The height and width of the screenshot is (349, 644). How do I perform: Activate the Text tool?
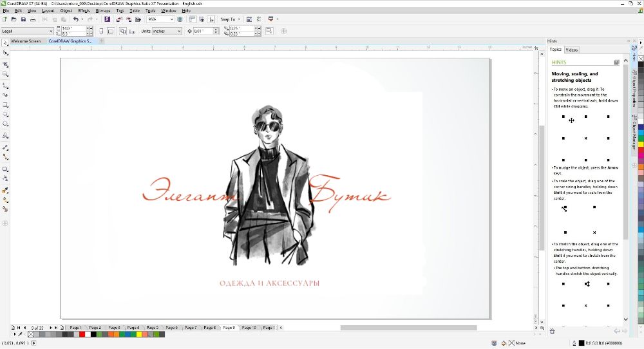point(6,136)
